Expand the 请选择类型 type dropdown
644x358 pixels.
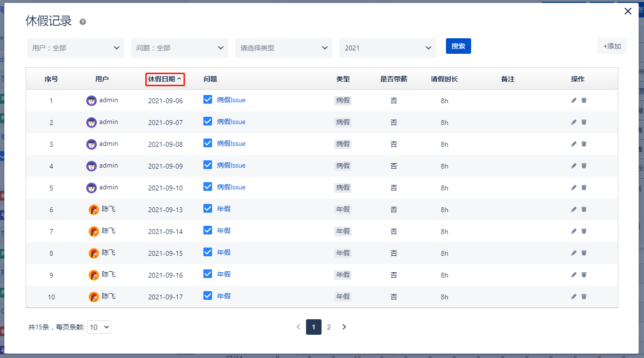pos(284,48)
